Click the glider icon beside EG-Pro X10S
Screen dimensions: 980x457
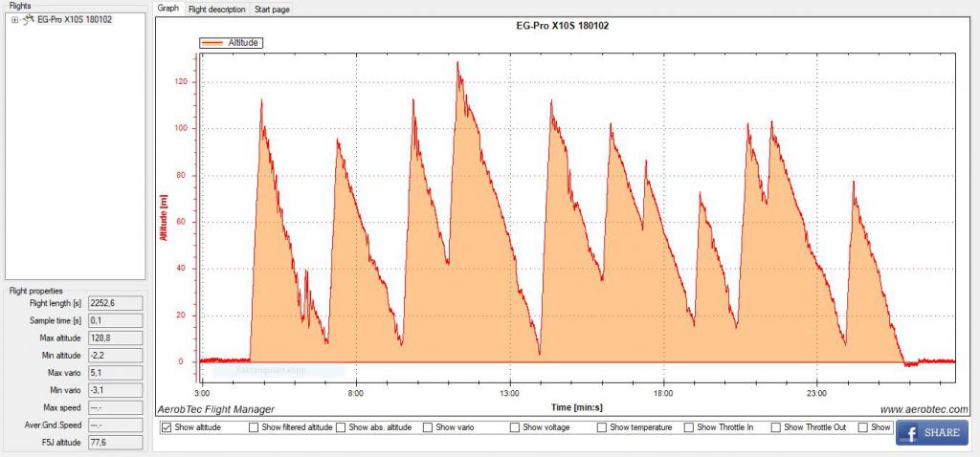coord(28,19)
